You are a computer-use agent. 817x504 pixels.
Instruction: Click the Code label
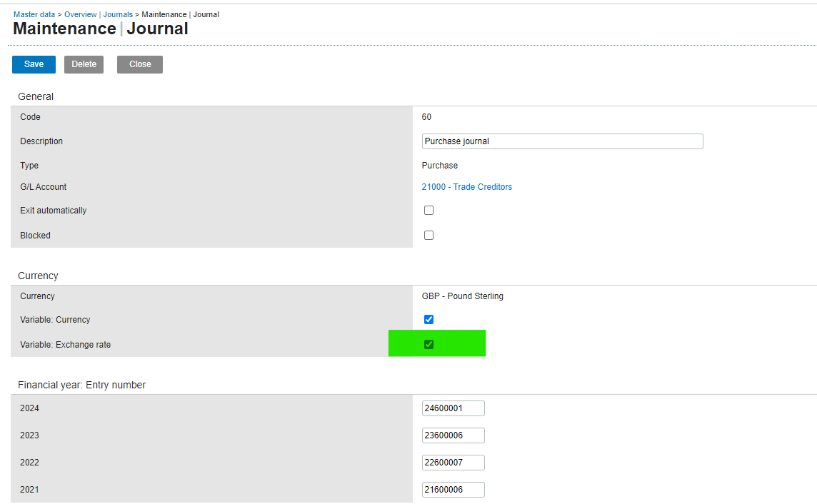coord(30,117)
